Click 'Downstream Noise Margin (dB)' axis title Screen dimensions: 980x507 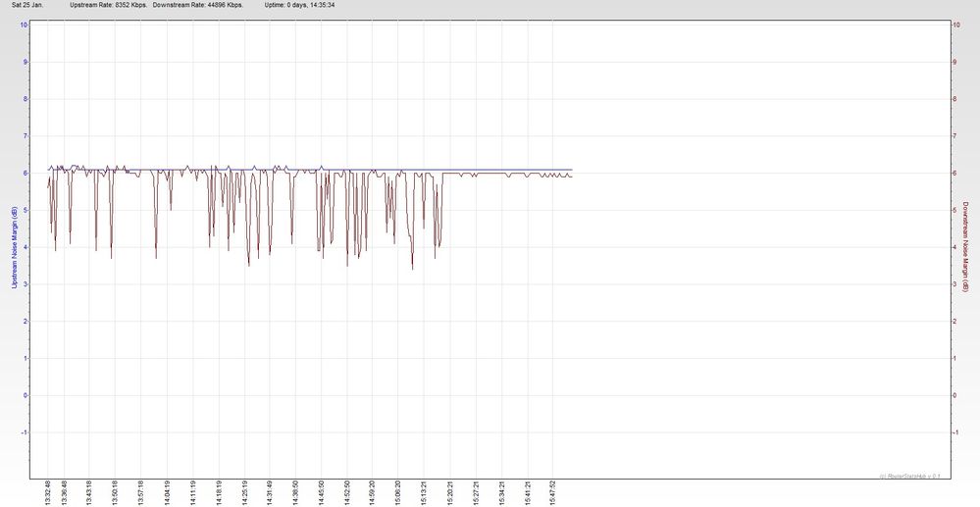coord(965,245)
